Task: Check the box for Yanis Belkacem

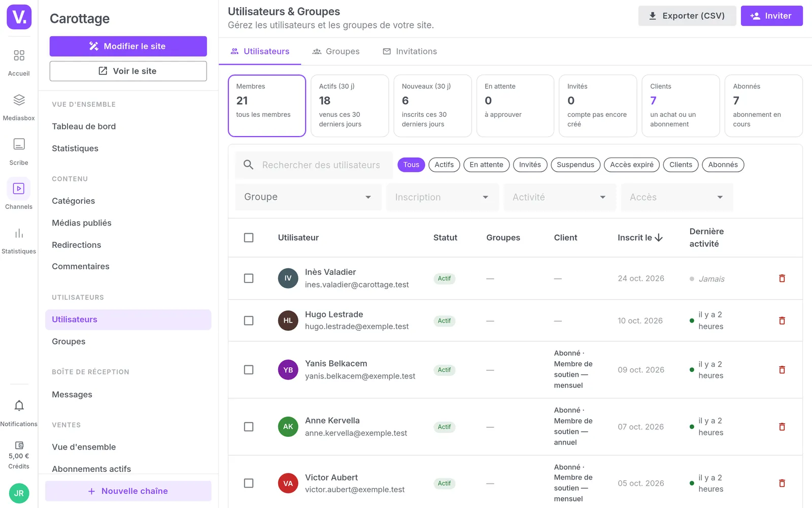Action: tap(249, 370)
